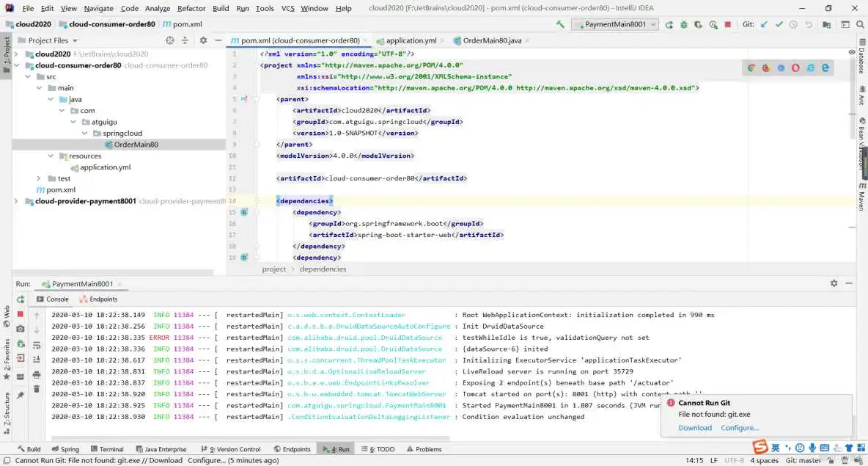Debug the PaymentMain8001 configuration
The image size is (868, 466).
coord(683,24)
